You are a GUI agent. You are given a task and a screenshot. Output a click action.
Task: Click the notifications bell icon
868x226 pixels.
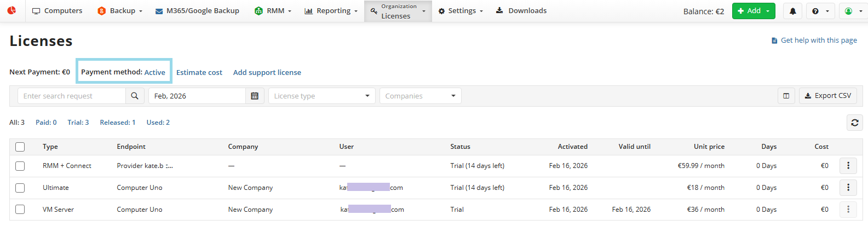[x=792, y=11]
